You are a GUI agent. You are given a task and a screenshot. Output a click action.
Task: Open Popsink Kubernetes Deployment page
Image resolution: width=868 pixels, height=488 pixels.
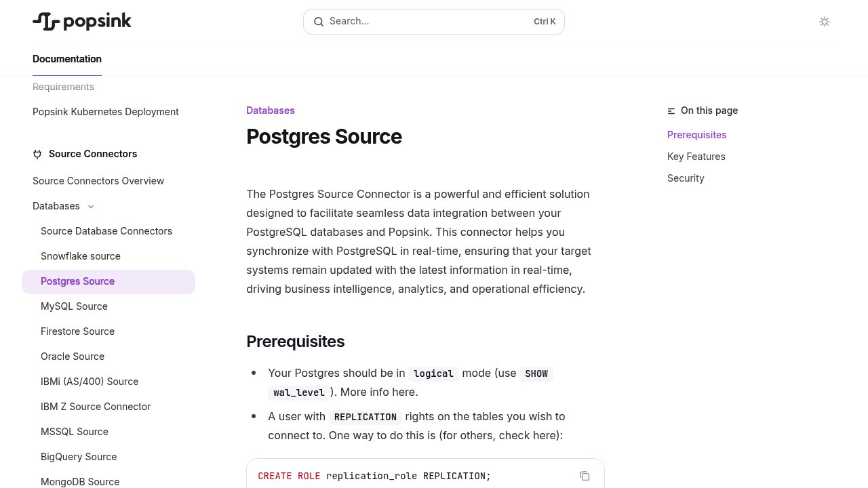click(x=106, y=112)
